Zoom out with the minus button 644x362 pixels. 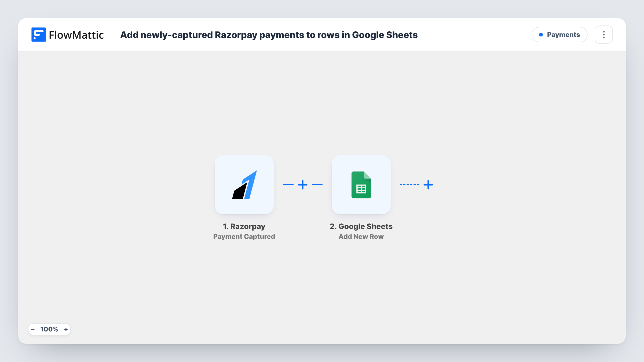[x=33, y=329]
